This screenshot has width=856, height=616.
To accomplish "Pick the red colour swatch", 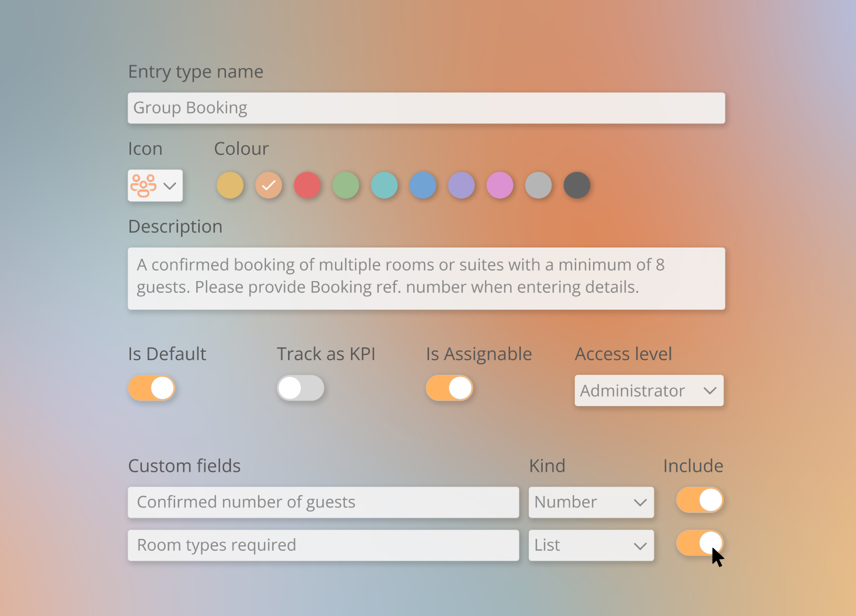I will coord(307,185).
